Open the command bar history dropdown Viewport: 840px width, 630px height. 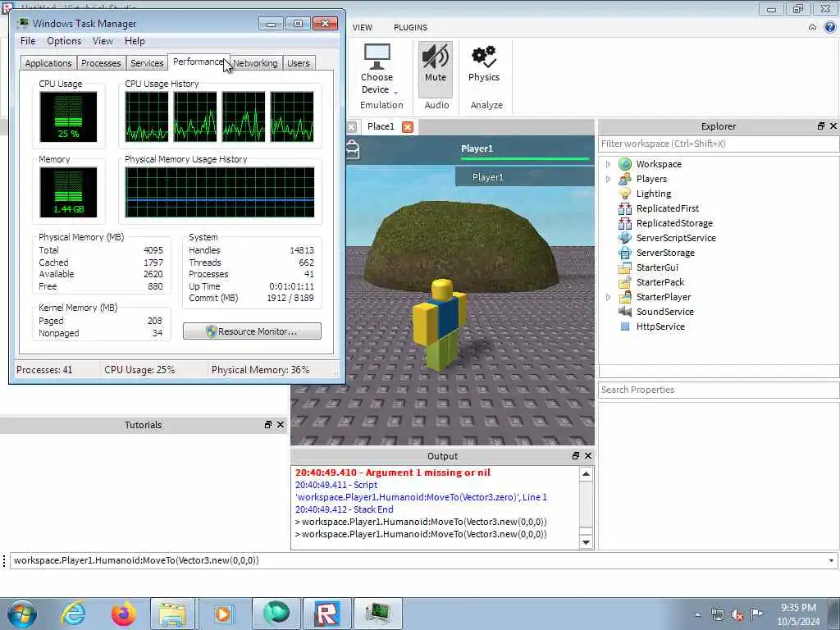(x=831, y=560)
